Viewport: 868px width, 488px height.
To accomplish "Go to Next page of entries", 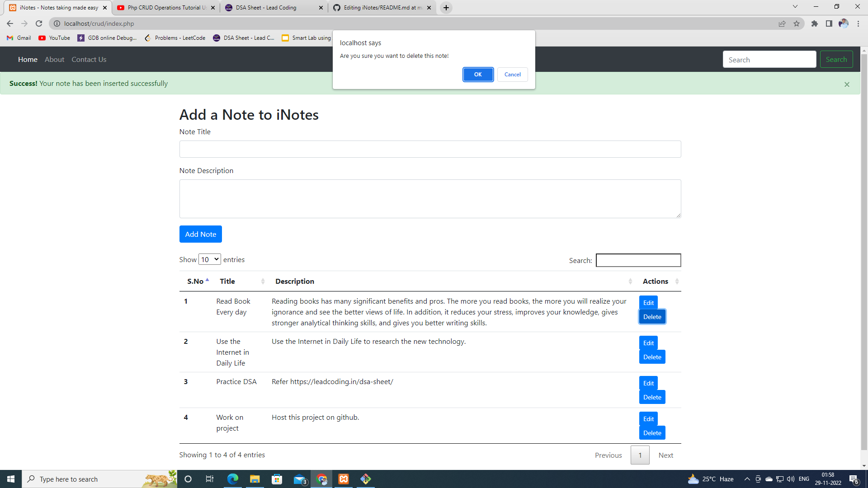I will (665, 455).
